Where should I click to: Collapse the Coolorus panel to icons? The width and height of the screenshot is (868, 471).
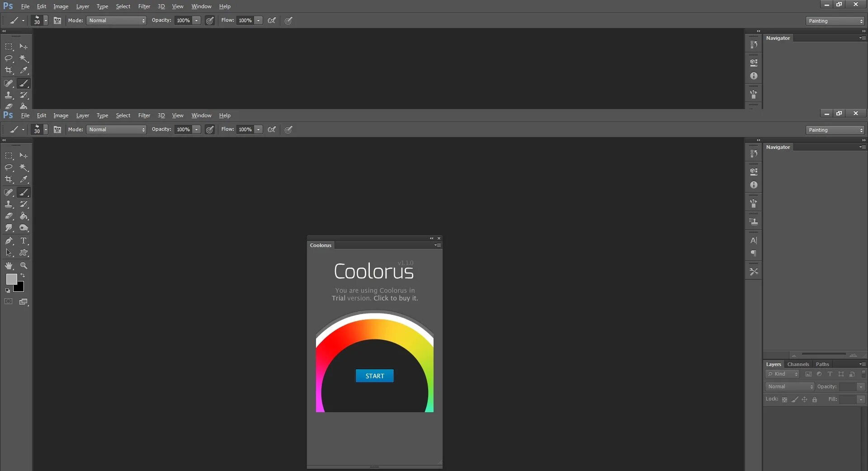[x=432, y=238]
